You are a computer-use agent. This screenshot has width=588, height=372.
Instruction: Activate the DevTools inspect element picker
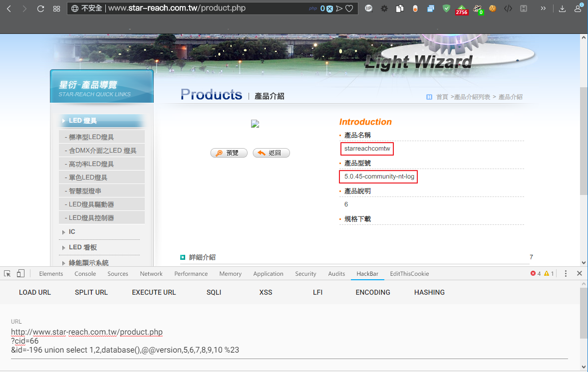pyautogui.click(x=7, y=273)
